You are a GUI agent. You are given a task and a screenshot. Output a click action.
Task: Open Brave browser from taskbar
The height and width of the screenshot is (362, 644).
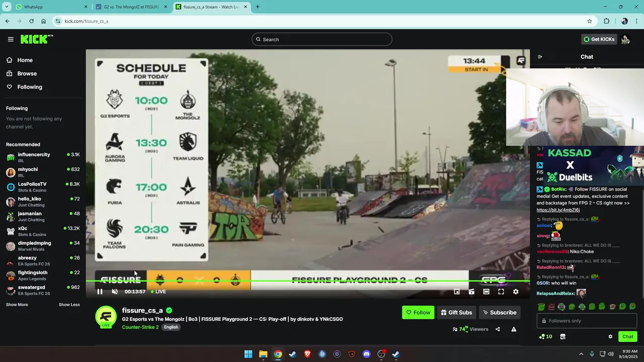[307, 354]
